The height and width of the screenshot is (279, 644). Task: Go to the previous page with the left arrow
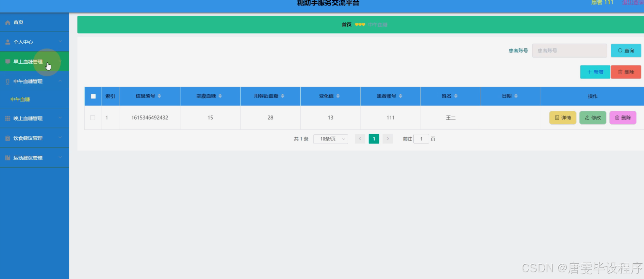pyautogui.click(x=360, y=139)
